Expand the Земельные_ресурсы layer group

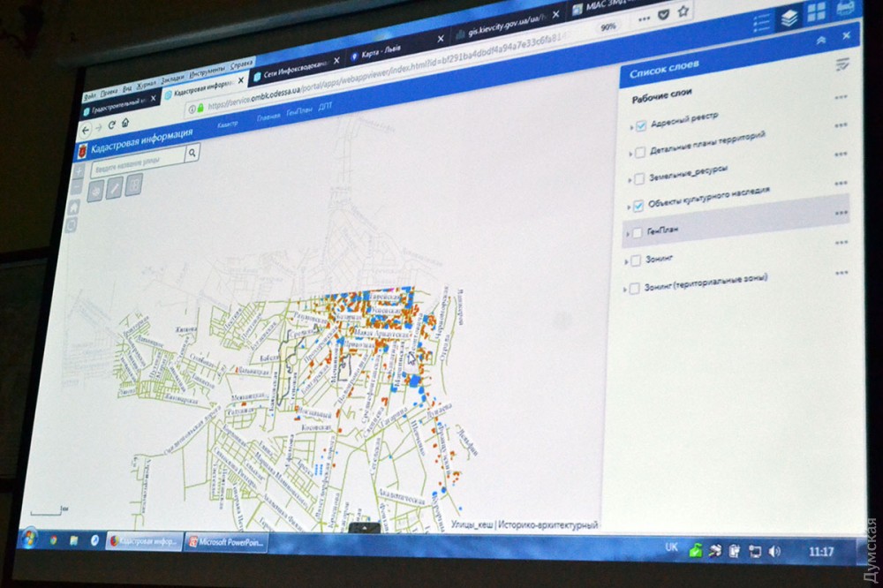[x=631, y=179]
